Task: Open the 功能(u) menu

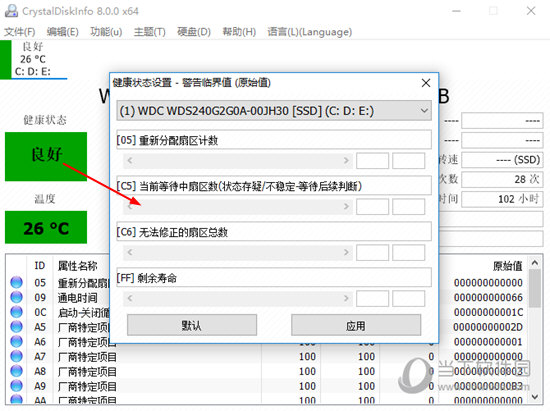Action: tap(106, 32)
